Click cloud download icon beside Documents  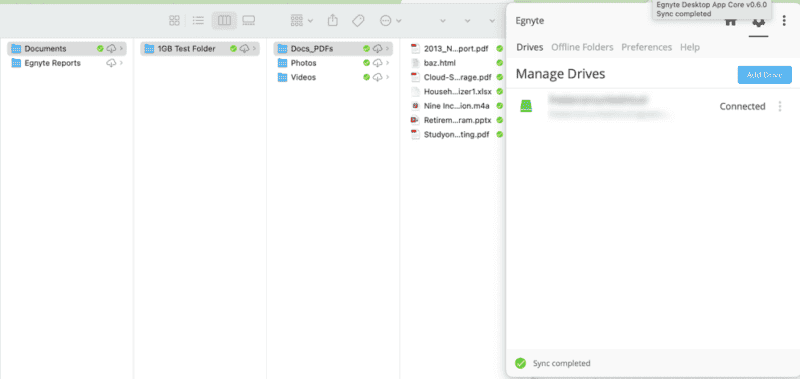tap(111, 48)
